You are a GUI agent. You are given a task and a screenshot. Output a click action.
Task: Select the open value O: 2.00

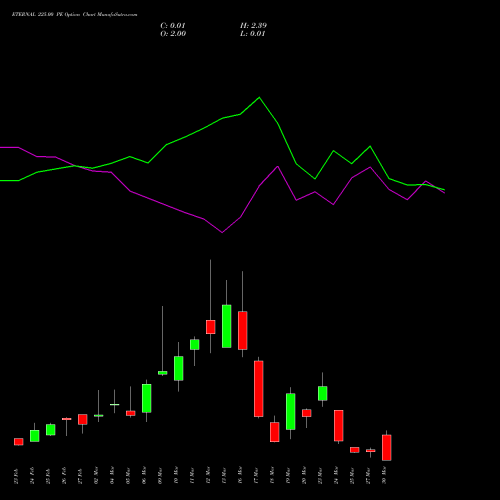click(173, 34)
